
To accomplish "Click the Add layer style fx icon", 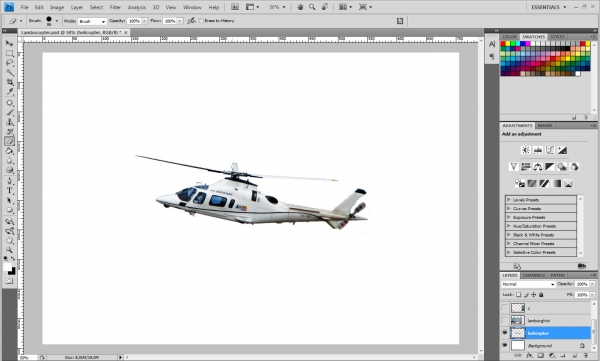I will click(x=529, y=356).
